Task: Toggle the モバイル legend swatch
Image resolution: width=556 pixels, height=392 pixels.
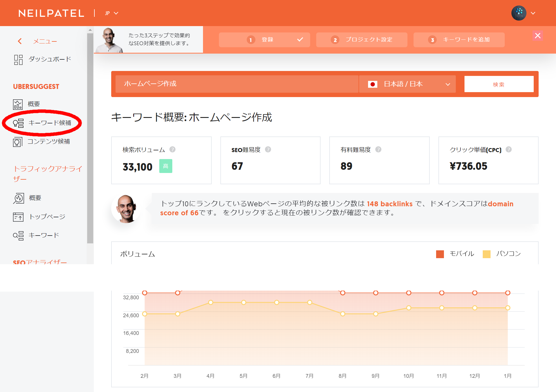Action: (440, 254)
